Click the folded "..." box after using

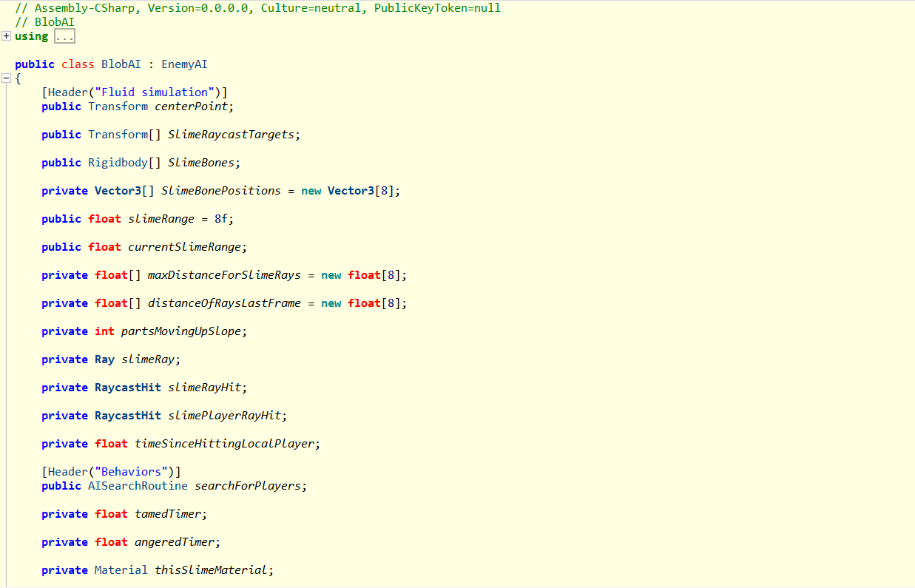[64, 36]
